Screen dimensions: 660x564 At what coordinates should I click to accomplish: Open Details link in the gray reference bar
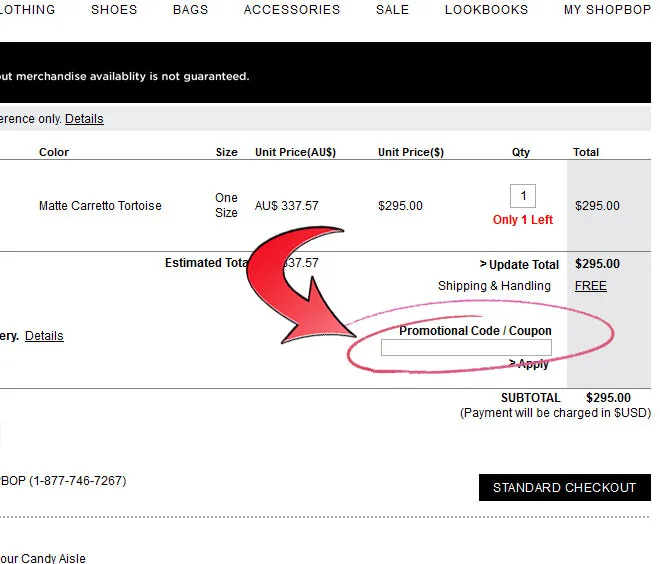pyautogui.click(x=84, y=119)
